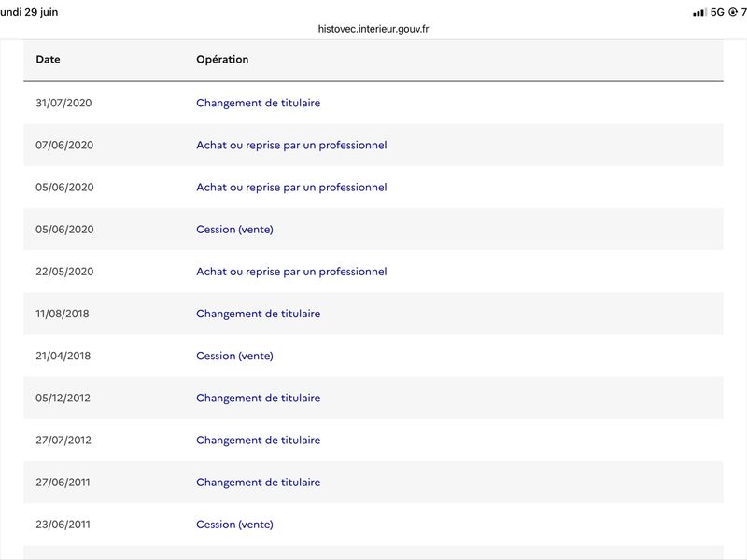Tap the 5G network indicator
This screenshot has width=747, height=560.
tap(717, 12)
